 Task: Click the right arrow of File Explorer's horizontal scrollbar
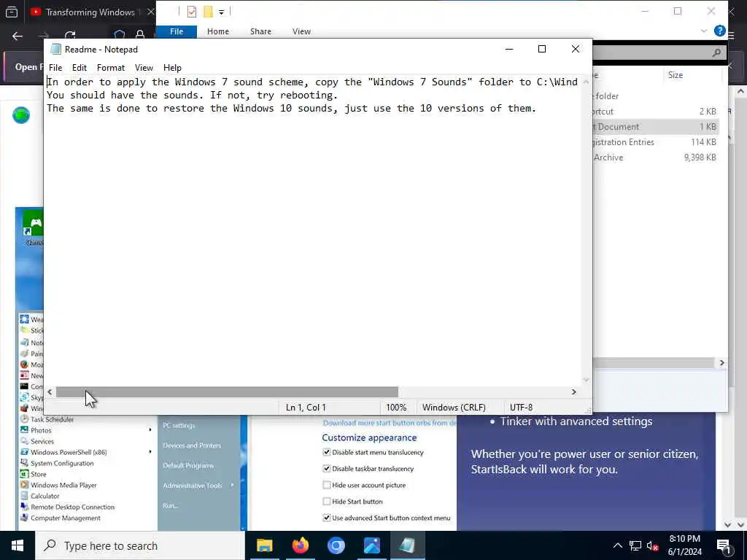721,363
